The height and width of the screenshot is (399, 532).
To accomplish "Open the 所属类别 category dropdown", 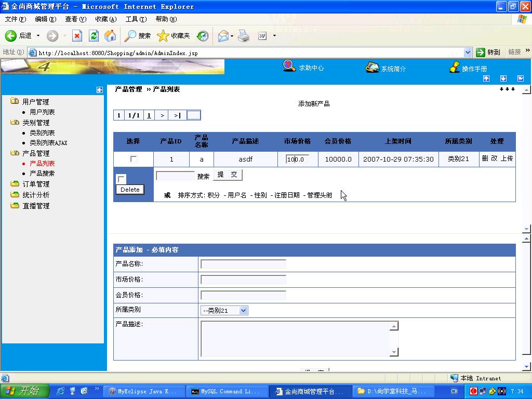I will (243, 311).
